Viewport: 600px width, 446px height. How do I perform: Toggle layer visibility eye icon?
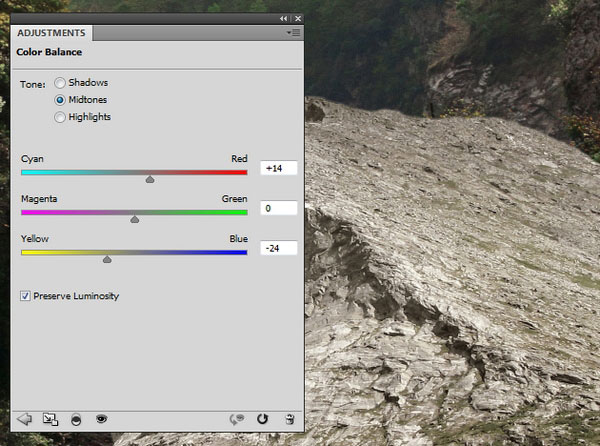[101, 419]
